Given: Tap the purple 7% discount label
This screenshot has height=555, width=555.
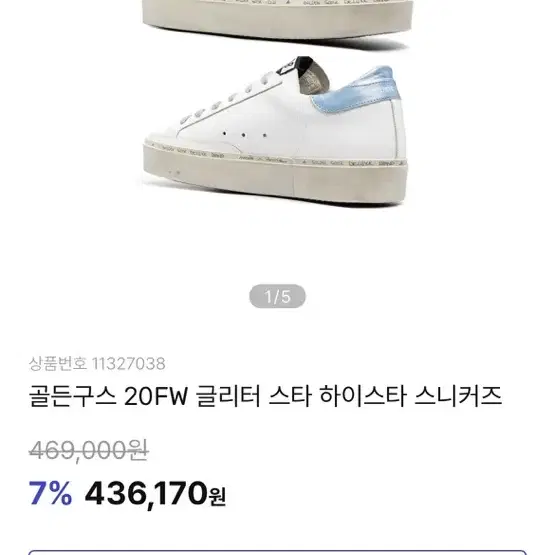Looking at the screenshot, I should (x=51, y=493).
